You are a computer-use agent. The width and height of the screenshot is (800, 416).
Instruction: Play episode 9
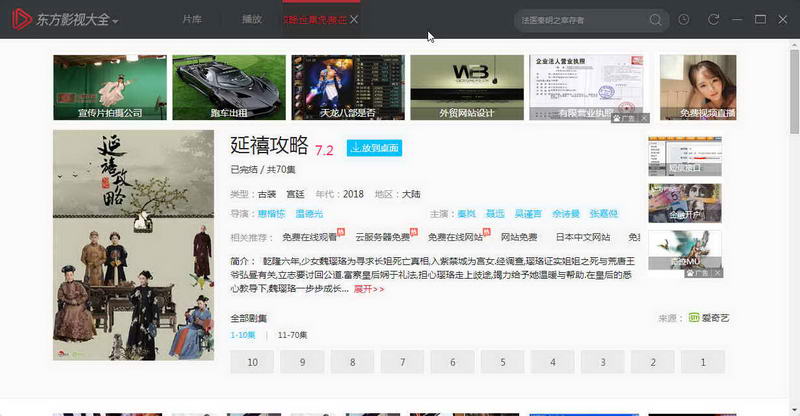coord(302,362)
